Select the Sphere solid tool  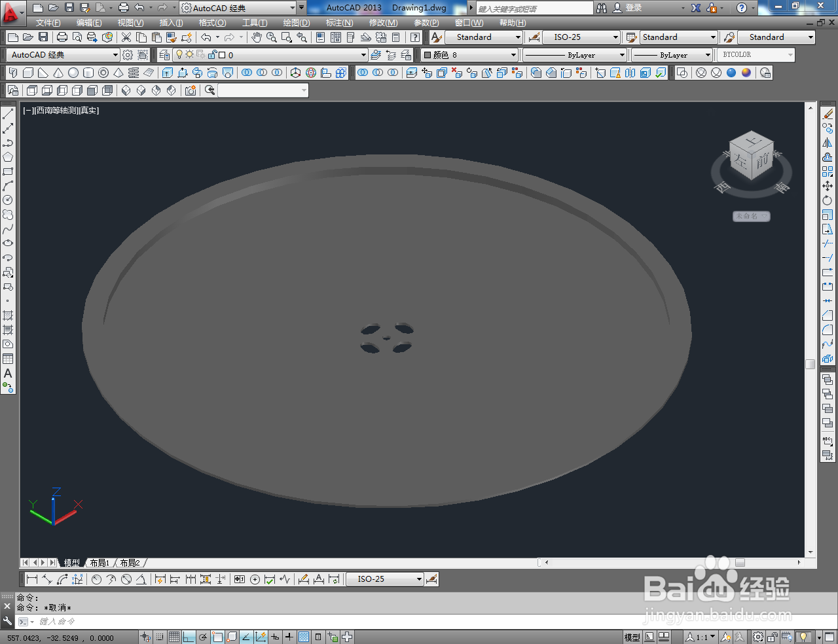73,73
